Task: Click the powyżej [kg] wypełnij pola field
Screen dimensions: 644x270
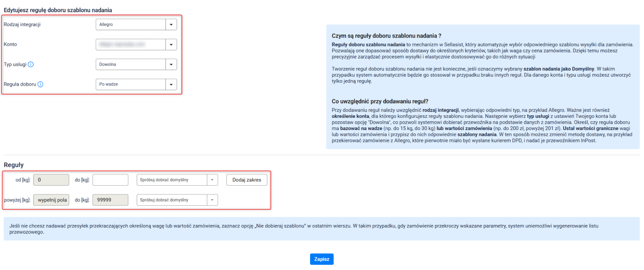Action: click(x=51, y=200)
